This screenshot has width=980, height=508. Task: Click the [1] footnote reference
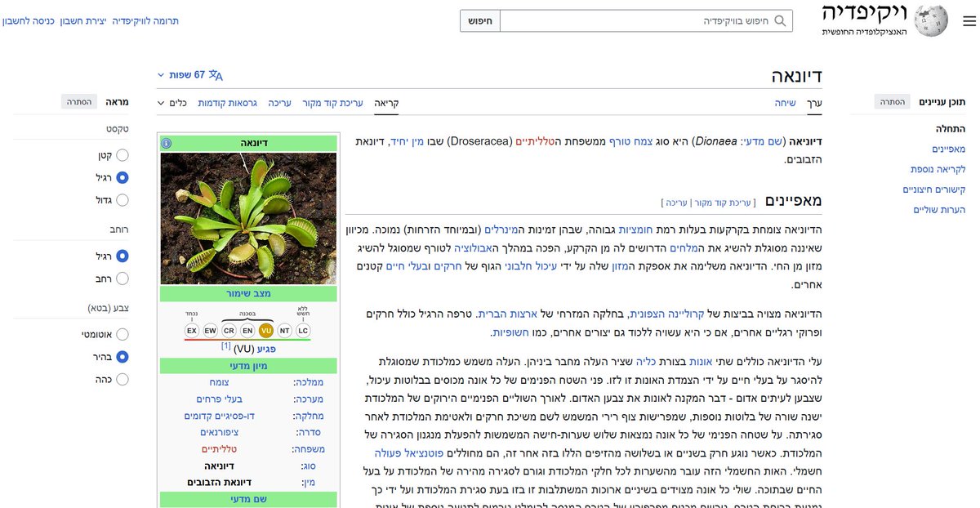tap(225, 346)
